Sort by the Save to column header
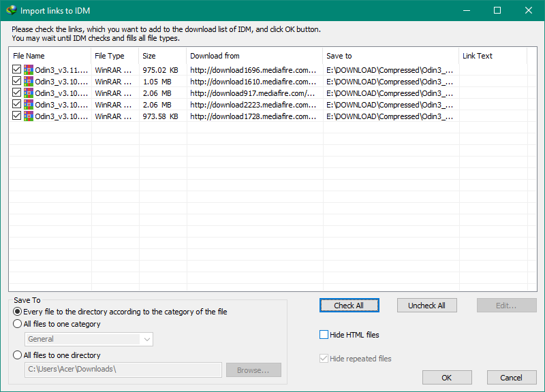The width and height of the screenshot is (545, 392). (390, 56)
